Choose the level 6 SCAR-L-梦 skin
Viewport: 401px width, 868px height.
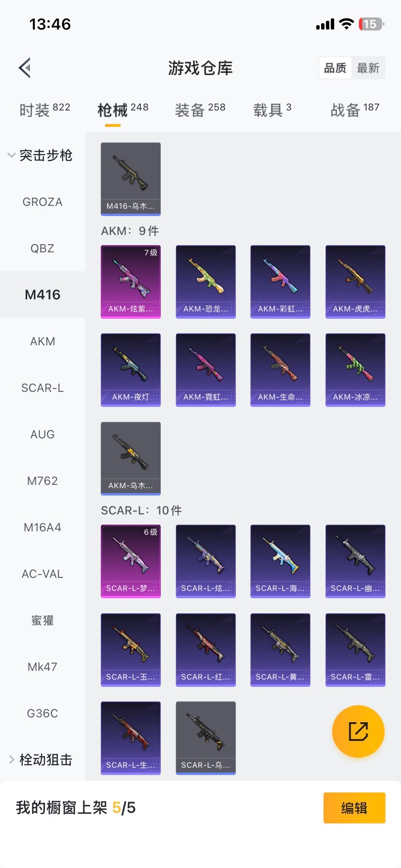(x=131, y=561)
